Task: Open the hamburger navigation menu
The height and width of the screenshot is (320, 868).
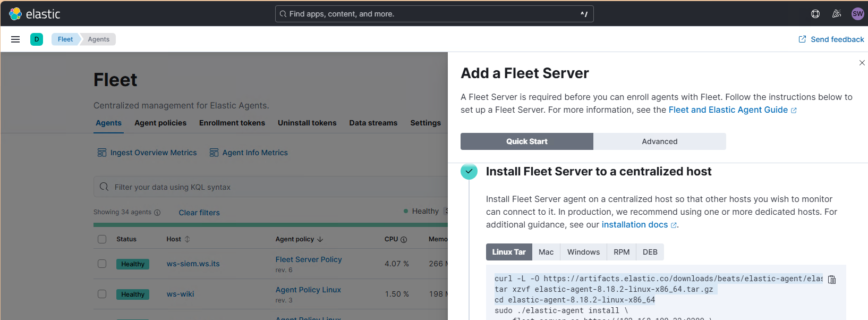Action: [x=15, y=39]
